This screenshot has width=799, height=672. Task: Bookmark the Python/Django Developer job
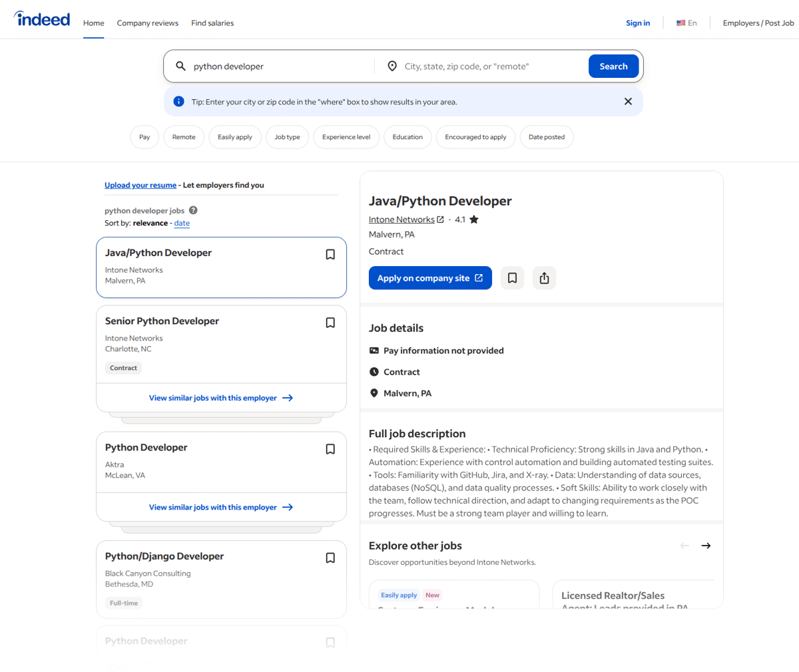click(x=330, y=558)
